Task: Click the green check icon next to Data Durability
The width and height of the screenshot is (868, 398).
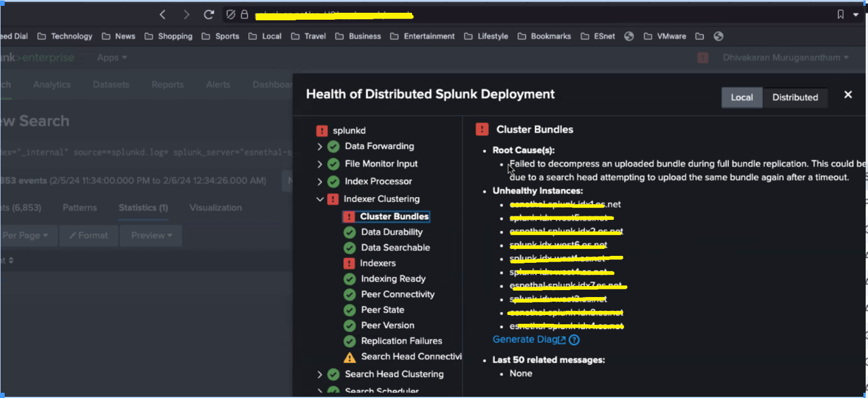Action: click(x=349, y=231)
